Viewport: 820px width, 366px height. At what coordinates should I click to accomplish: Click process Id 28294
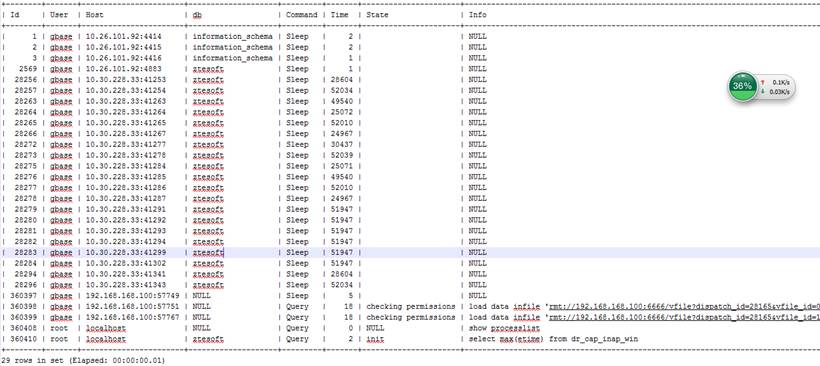pyautogui.click(x=25, y=274)
